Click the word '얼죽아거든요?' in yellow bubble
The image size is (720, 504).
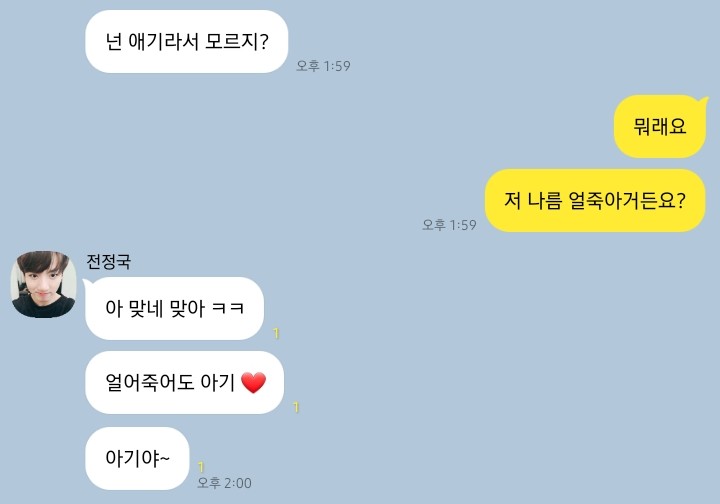627,201
